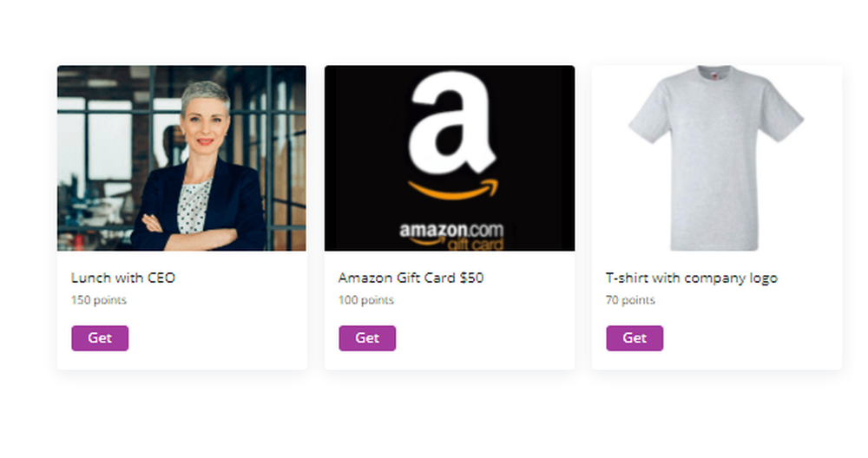Click Get button for Lunch with CEO
This screenshot has width=868, height=458.
point(100,338)
